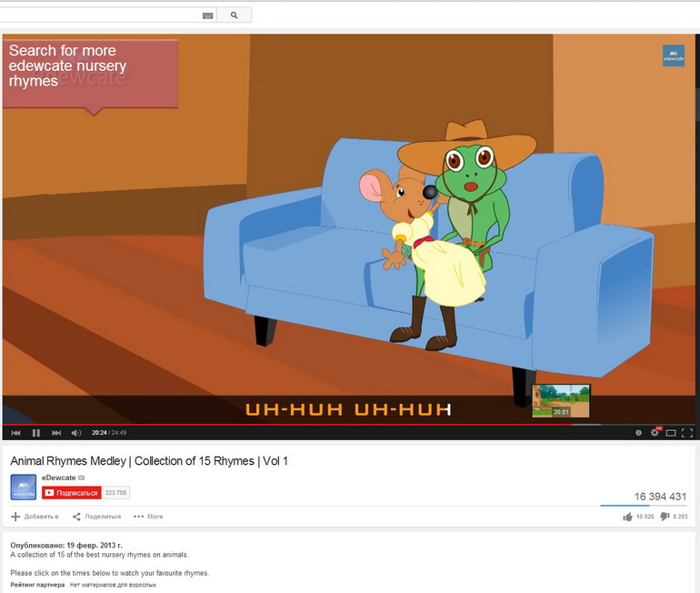Mute the video volume

(x=76, y=433)
